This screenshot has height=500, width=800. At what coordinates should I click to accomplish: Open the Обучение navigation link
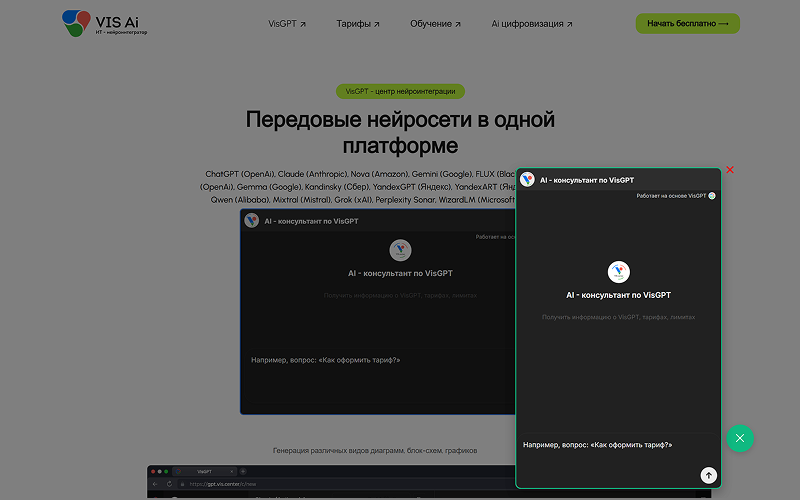pyautogui.click(x=435, y=23)
